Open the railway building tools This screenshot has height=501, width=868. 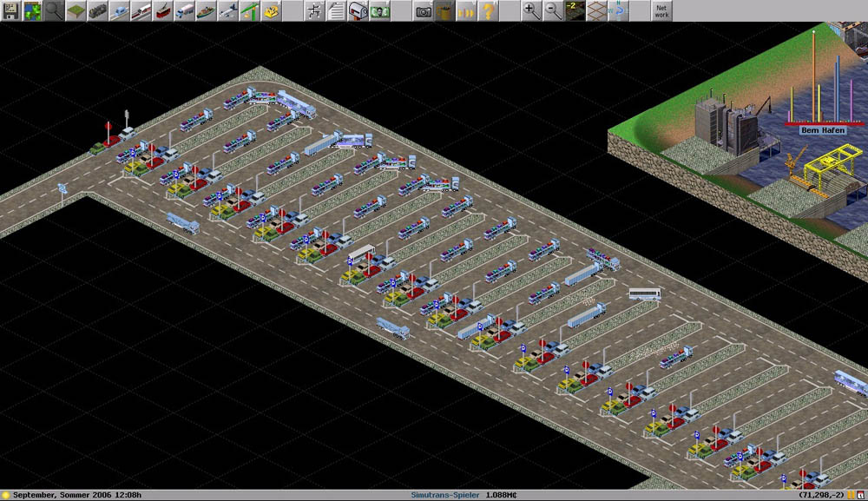[x=98, y=10]
